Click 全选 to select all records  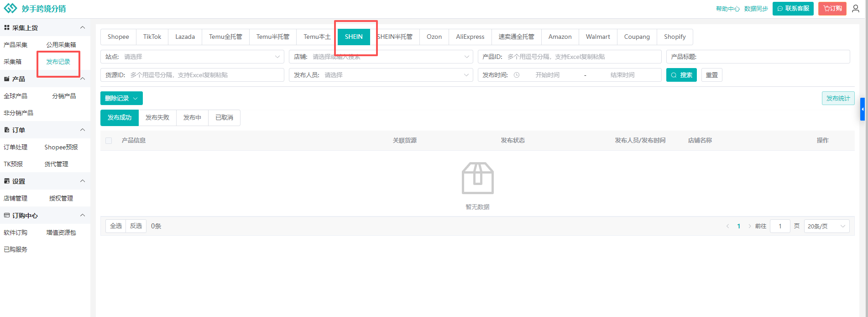[116, 226]
